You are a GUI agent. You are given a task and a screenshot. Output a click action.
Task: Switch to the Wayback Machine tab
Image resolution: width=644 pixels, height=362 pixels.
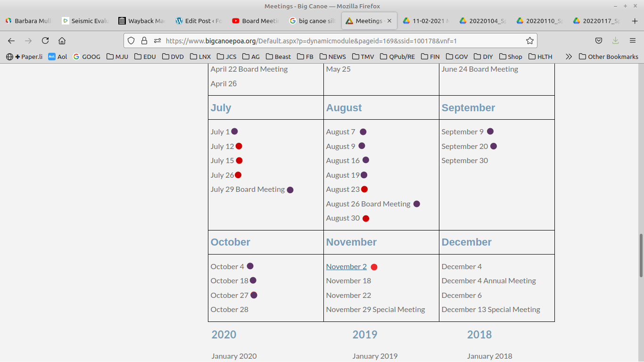pyautogui.click(x=141, y=21)
